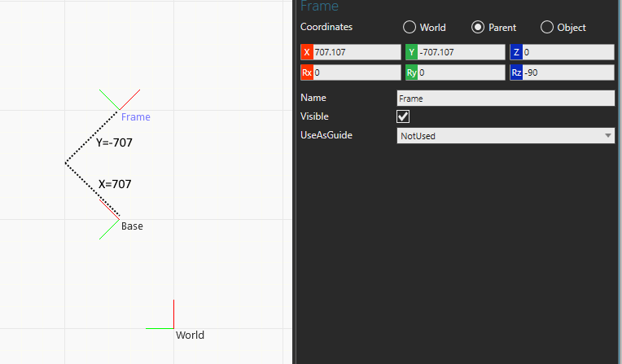The width and height of the screenshot is (622, 364).
Task: Click the Name text field containing Frame
Action: (505, 98)
